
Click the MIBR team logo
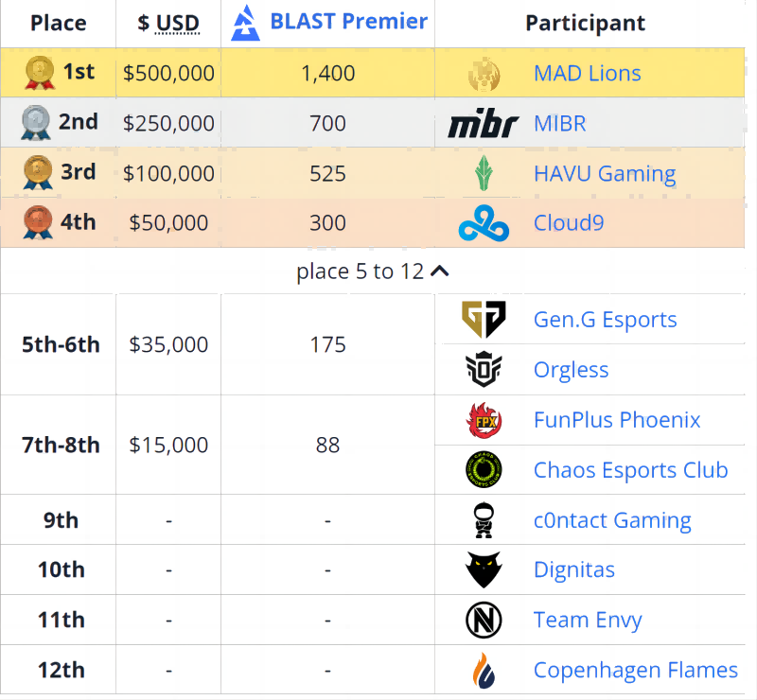(x=484, y=123)
